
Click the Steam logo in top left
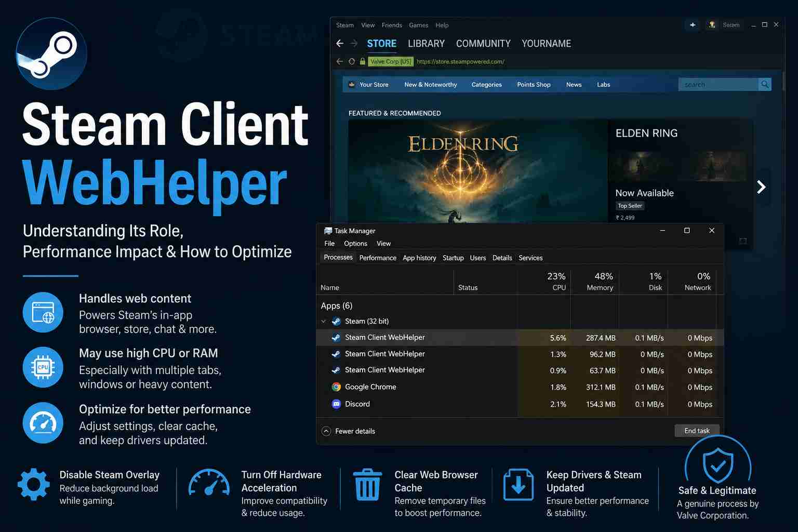coord(51,54)
